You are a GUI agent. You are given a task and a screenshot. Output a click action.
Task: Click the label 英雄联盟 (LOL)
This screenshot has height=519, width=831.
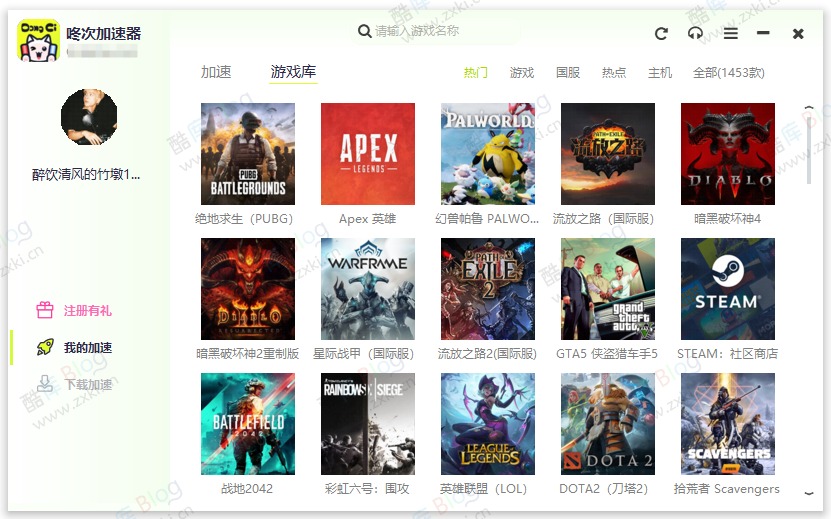pyautogui.click(x=483, y=489)
